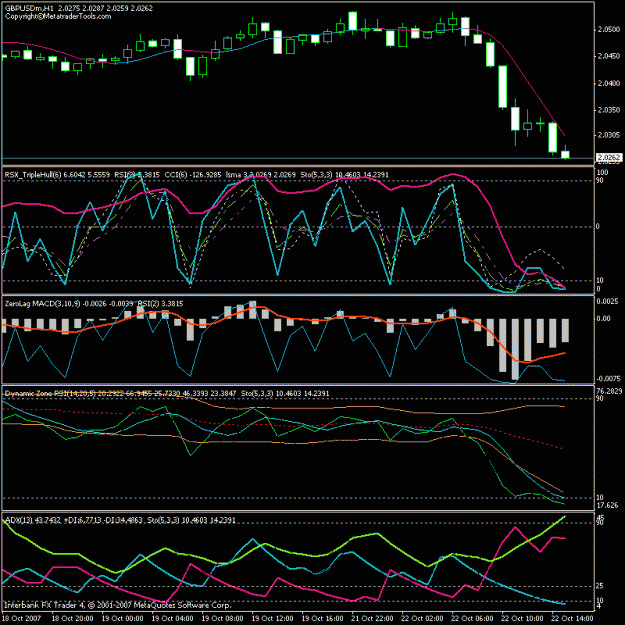Click the Interbank FX Trader 4 copyright text

pos(118,605)
